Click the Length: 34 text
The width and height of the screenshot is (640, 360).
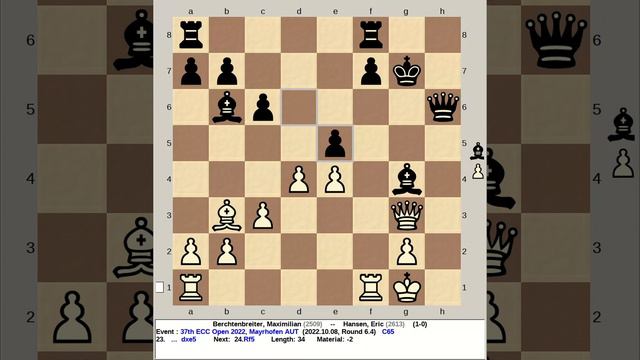click(x=288, y=340)
